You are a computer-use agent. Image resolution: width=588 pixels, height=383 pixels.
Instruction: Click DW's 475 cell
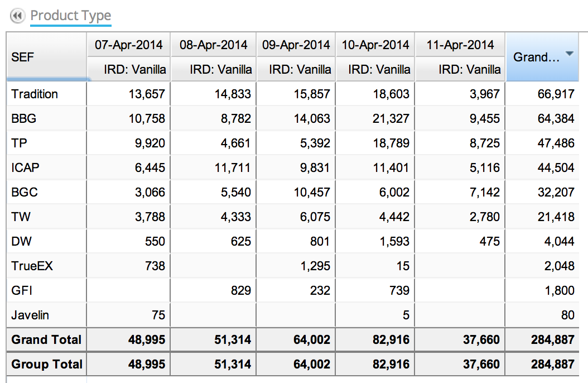pos(489,241)
